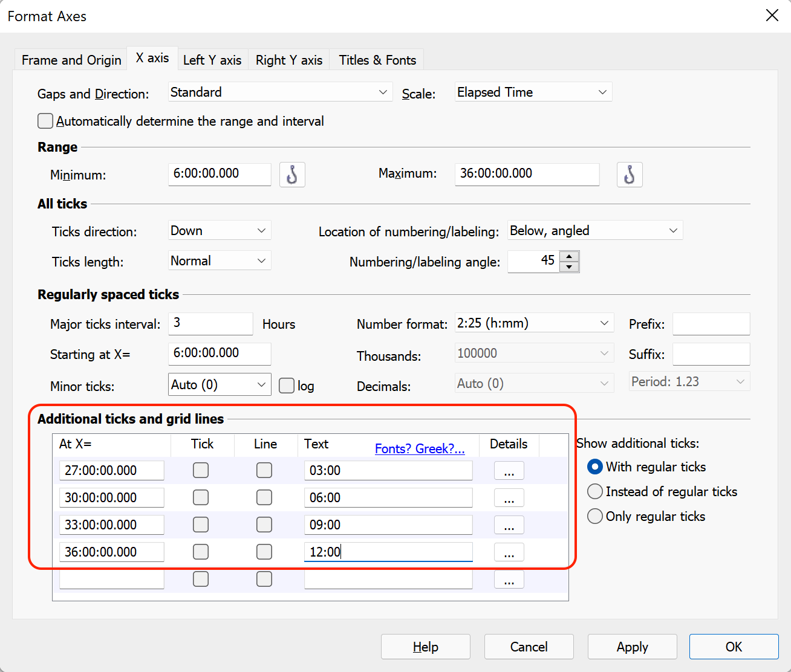The width and height of the screenshot is (791, 672).
Task: Toggle Tick checkbox for 36:00:00.000 row
Action: point(201,552)
